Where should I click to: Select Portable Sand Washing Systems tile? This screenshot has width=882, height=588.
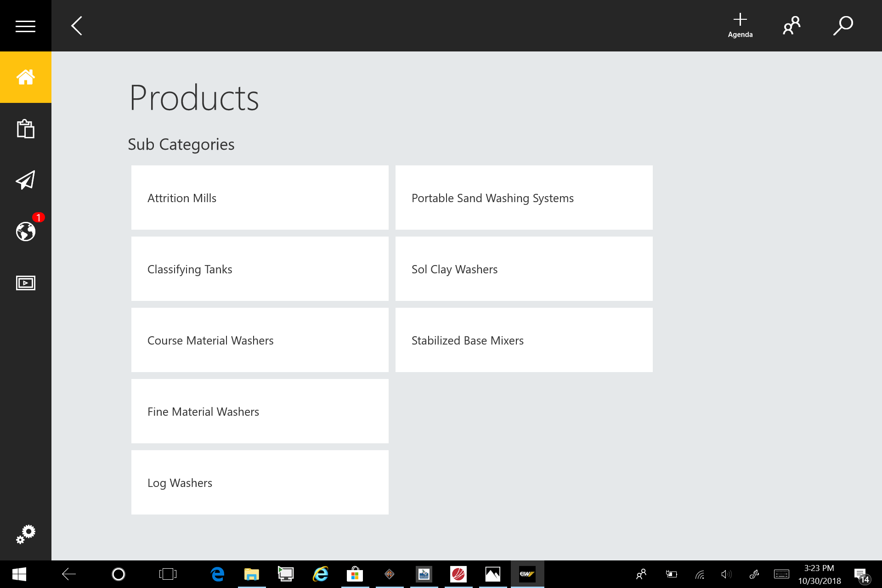click(524, 198)
